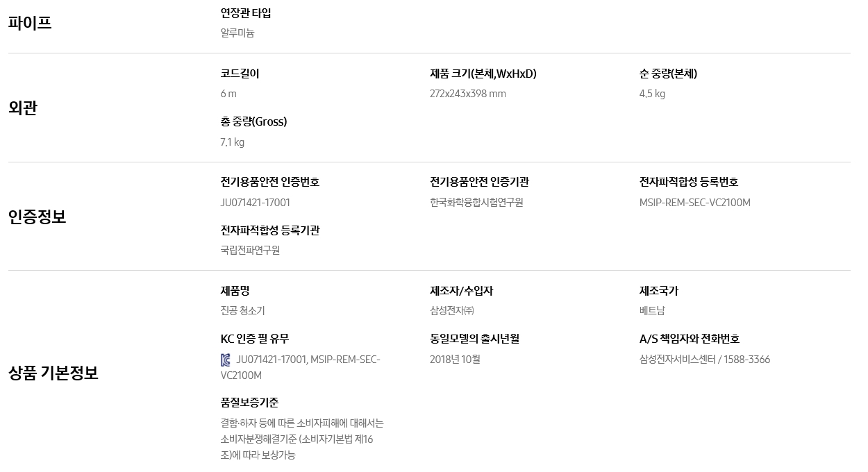Image resolution: width=868 pixels, height=472 pixels.
Task: Click manufacturer 삼성전자㈜ text
Action: click(x=452, y=311)
